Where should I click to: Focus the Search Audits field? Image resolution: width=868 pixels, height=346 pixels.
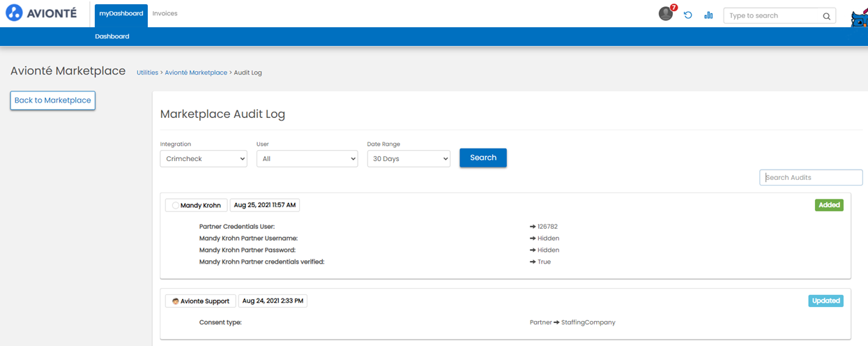[x=811, y=177]
